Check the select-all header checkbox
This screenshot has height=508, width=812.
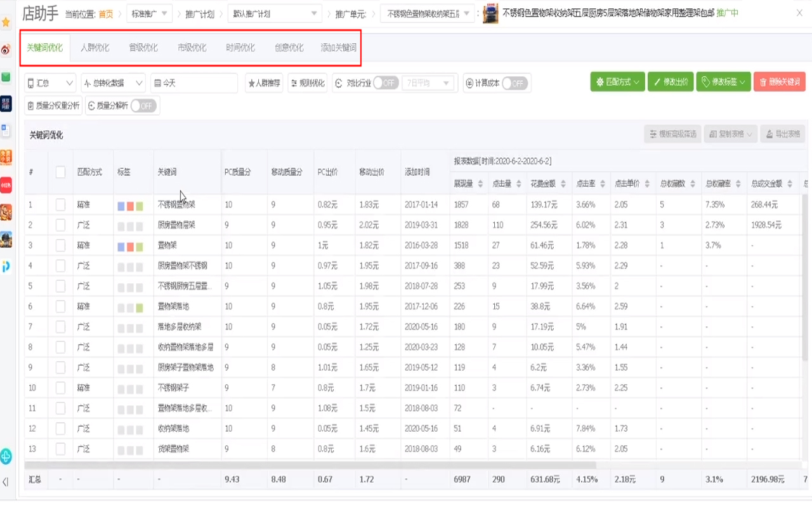point(60,171)
